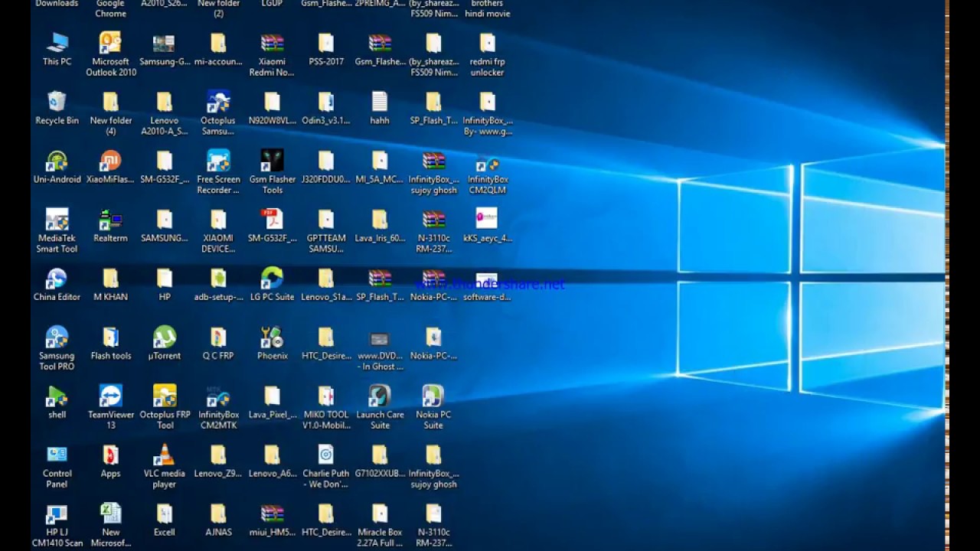Launch the µTorrent client

(x=165, y=344)
